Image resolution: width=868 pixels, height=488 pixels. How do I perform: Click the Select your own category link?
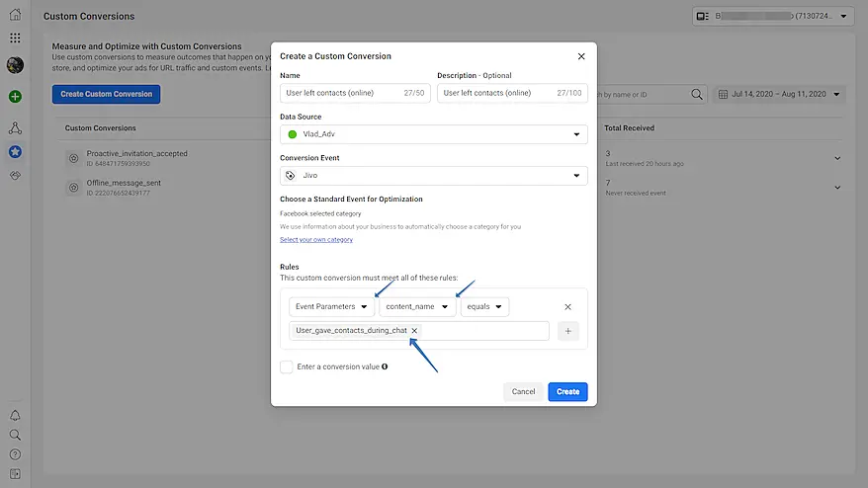(315, 240)
